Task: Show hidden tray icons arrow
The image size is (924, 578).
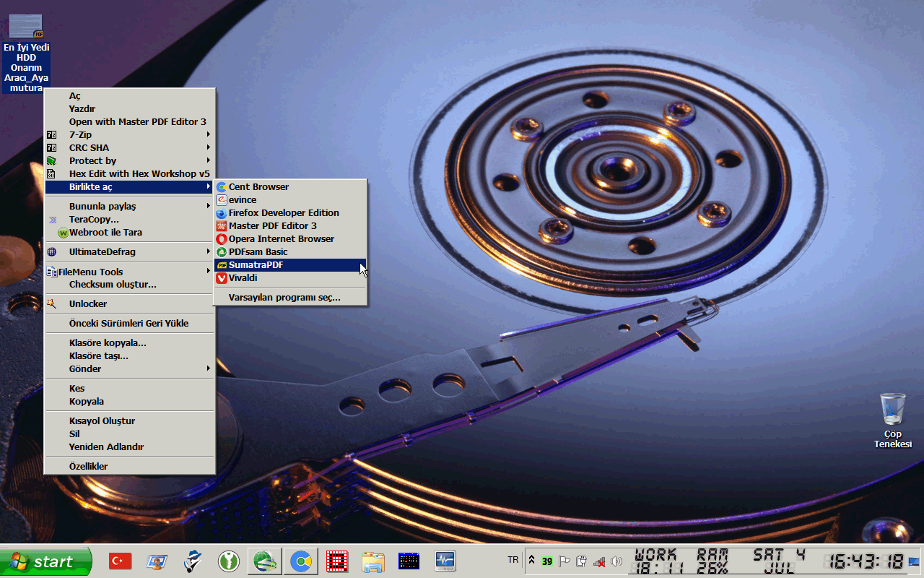Action: click(532, 561)
